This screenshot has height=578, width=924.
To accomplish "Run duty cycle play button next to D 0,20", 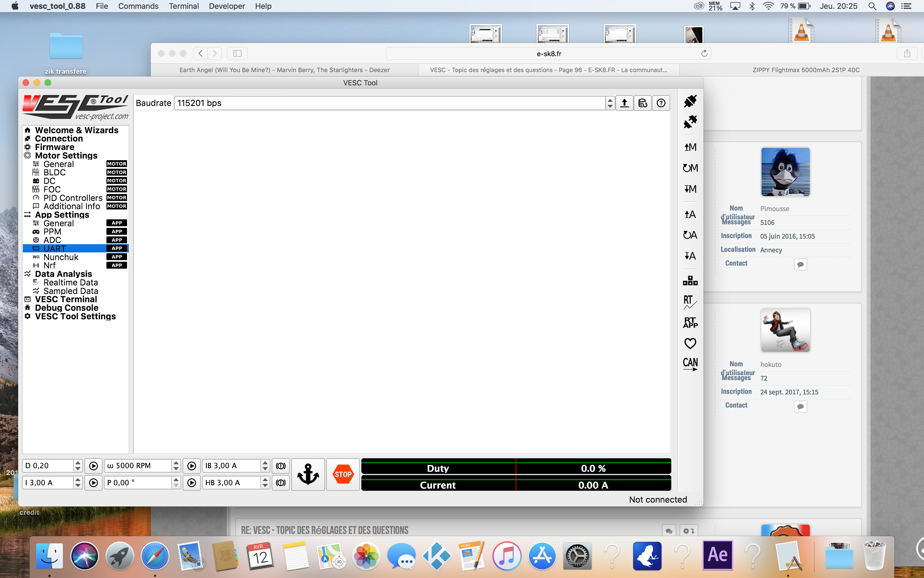I will (93, 466).
